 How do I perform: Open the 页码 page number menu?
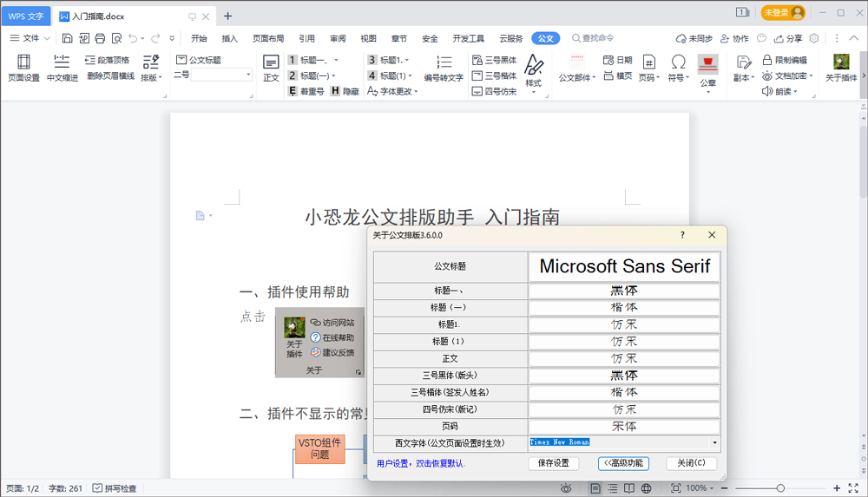point(648,68)
